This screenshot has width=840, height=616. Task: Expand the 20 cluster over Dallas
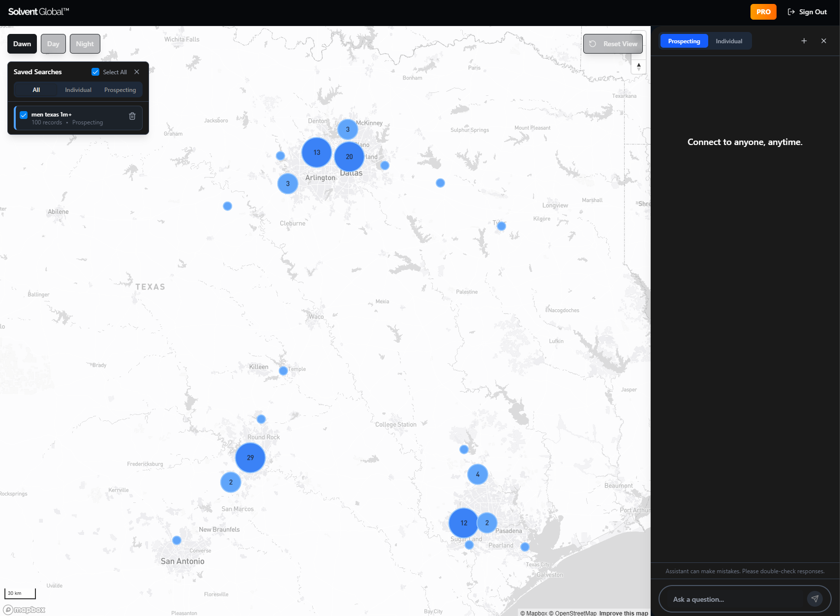pyautogui.click(x=349, y=157)
